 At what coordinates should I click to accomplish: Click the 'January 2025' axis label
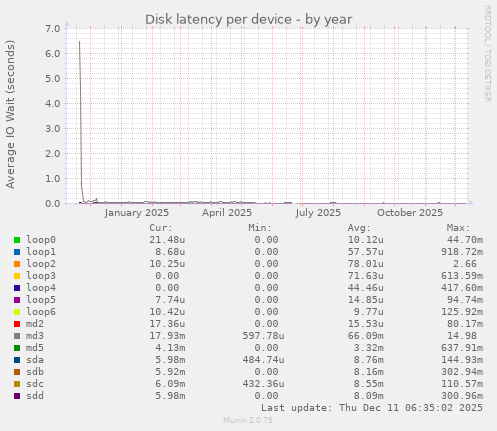tap(137, 213)
